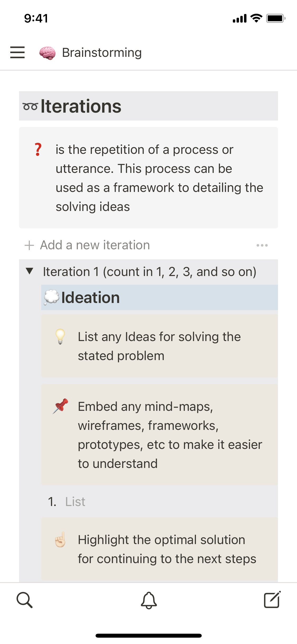This screenshot has height=644, width=297.
Task: Tap the pointing finger callout icon
Action: tap(60, 539)
